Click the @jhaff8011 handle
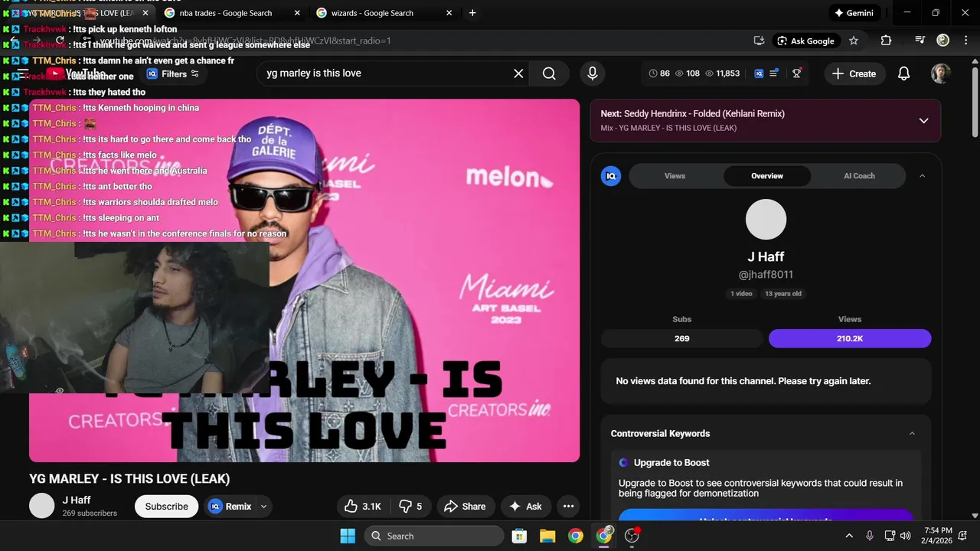Image resolution: width=980 pixels, height=551 pixels. coord(766,275)
